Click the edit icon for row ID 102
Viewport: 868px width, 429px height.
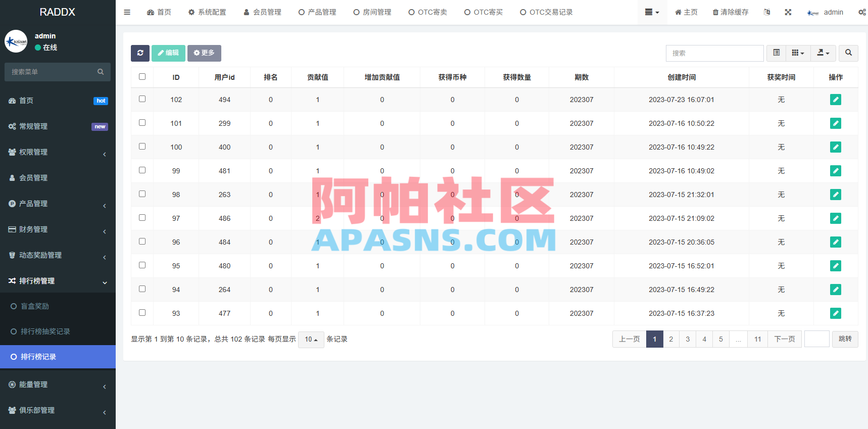(836, 100)
